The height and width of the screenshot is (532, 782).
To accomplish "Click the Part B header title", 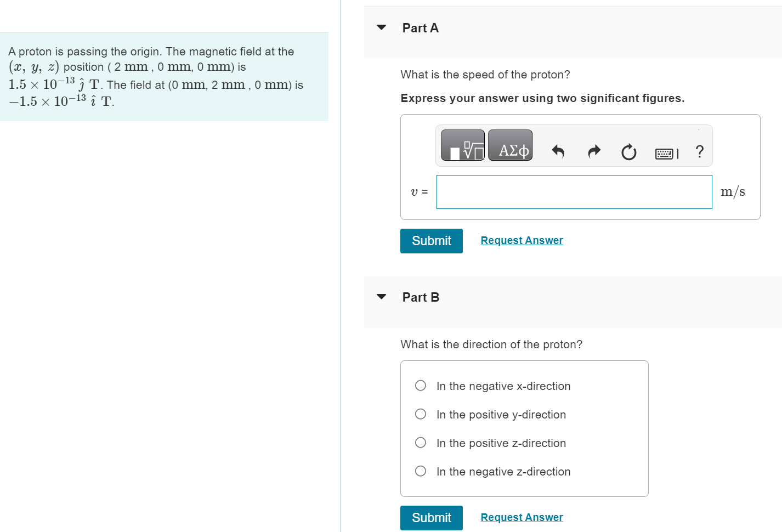I will (x=421, y=297).
